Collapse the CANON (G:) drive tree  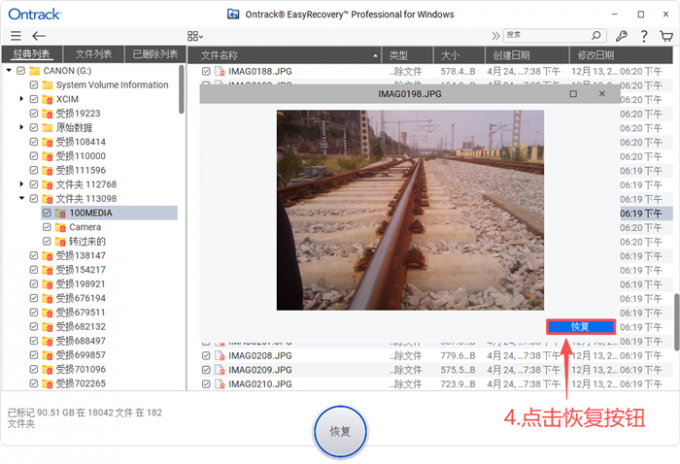(9, 71)
